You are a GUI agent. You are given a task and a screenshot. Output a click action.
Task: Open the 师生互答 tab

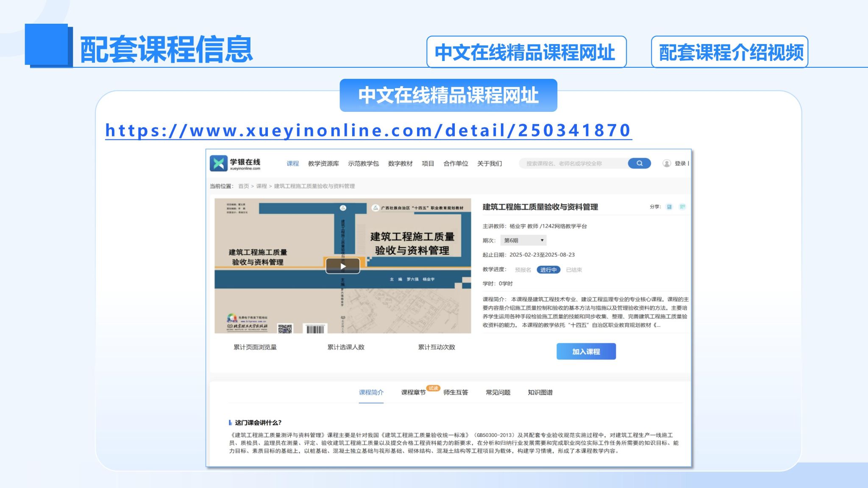pyautogui.click(x=456, y=392)
